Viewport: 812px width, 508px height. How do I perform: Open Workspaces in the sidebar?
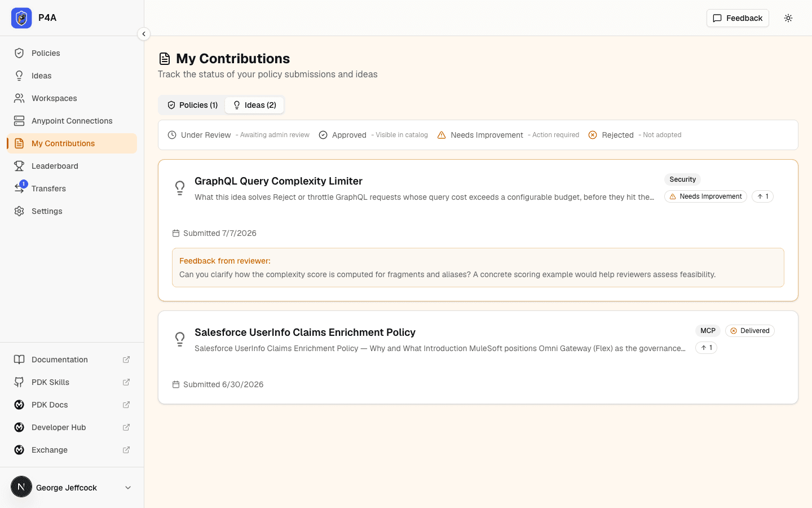click(x=72, y=98)
